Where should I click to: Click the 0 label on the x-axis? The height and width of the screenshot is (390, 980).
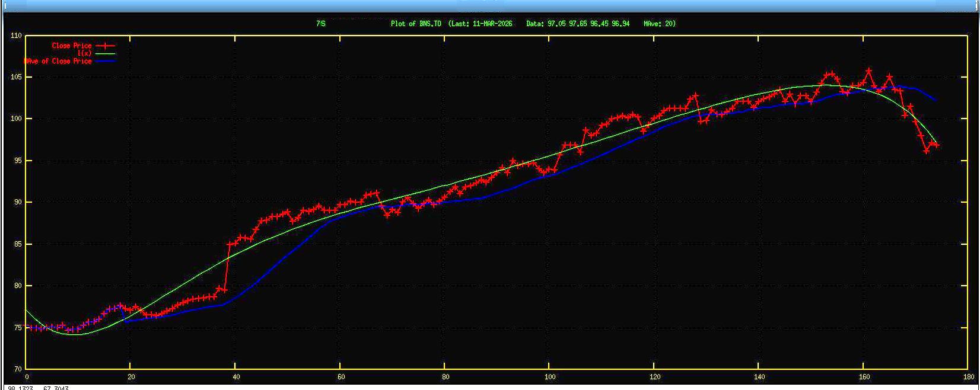[x=26, y=376]
